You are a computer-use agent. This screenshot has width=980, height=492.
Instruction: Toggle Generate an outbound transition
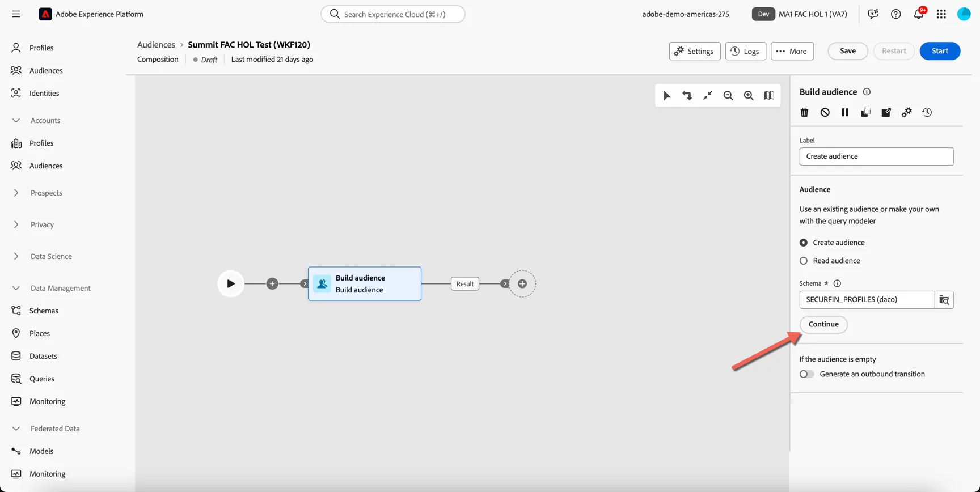[x=806, y=374]
